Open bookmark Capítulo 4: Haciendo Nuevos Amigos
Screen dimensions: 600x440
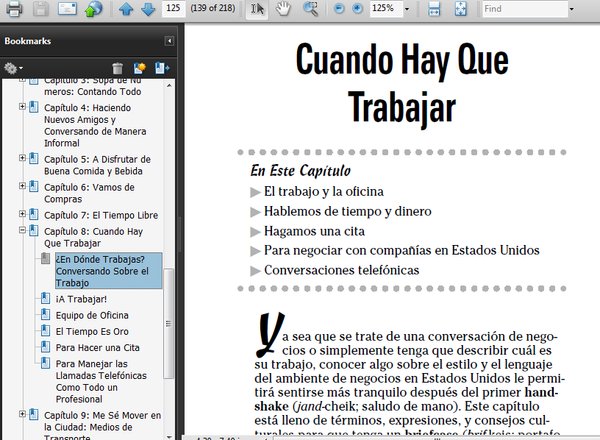95,125
